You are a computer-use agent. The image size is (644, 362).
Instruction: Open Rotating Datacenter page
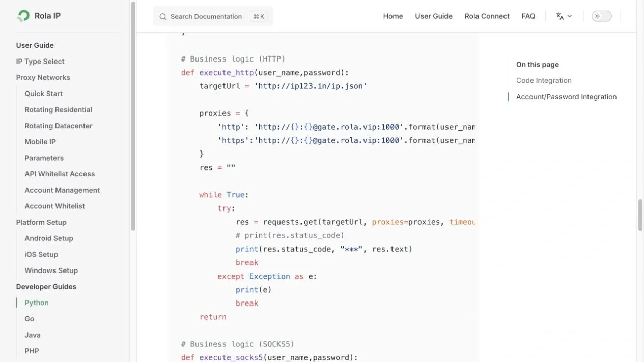pos(59,126)
